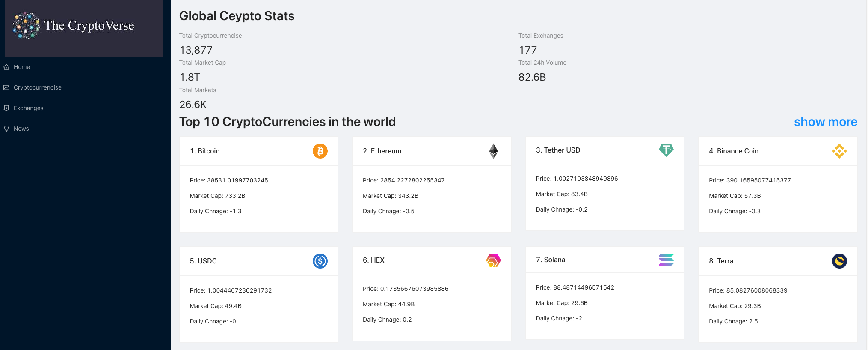868x350 pixels.
Task: Click the show more link
Action: 826,122
